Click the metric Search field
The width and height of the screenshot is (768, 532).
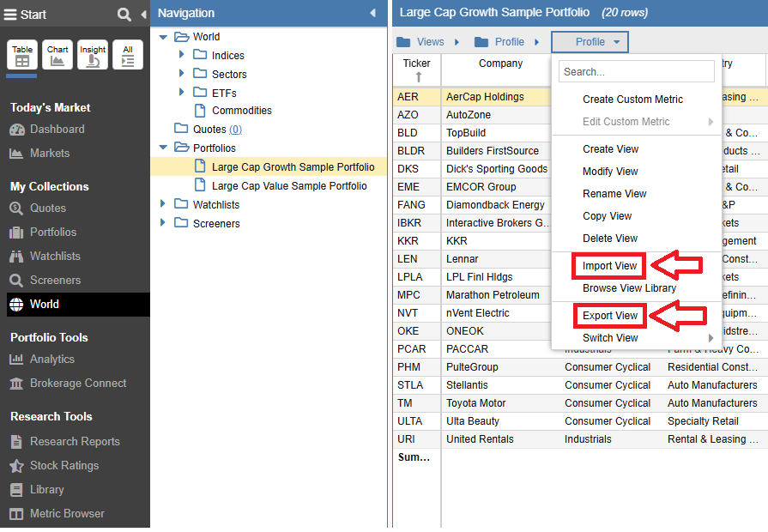point(636,72)
